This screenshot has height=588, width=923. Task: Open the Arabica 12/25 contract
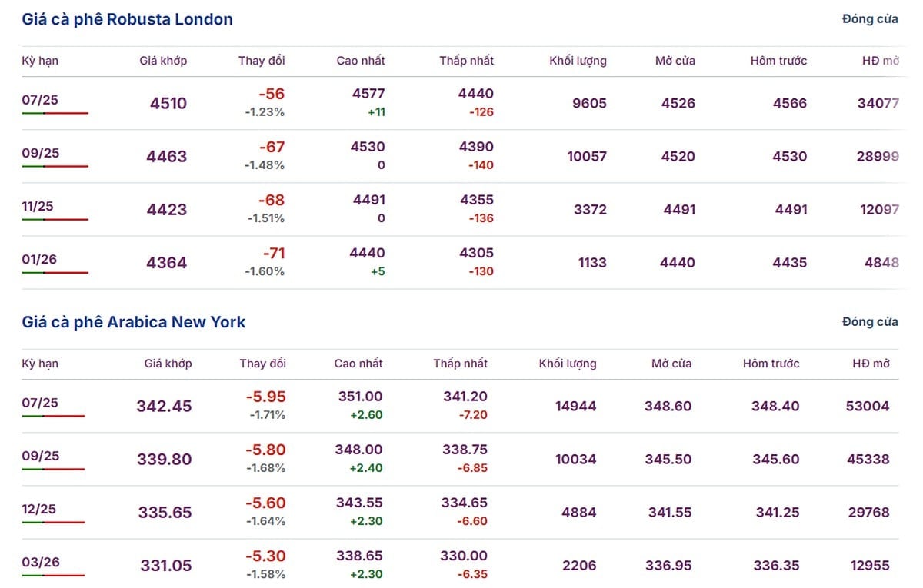point(39,509)
